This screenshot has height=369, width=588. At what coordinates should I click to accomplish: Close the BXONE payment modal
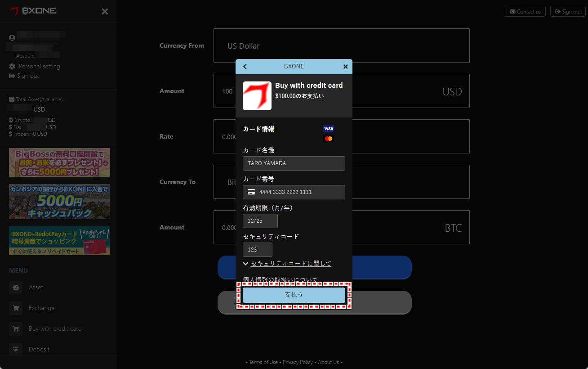tap(345, 67)
